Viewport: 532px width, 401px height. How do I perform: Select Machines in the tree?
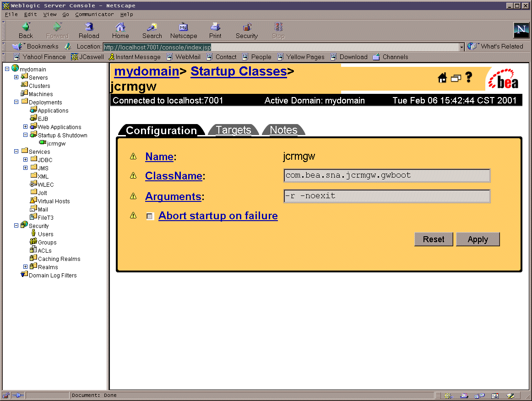41,94
